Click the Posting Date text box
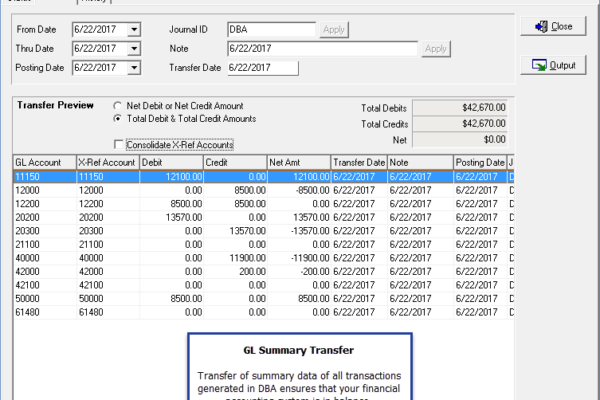 [x=100, y=68]
